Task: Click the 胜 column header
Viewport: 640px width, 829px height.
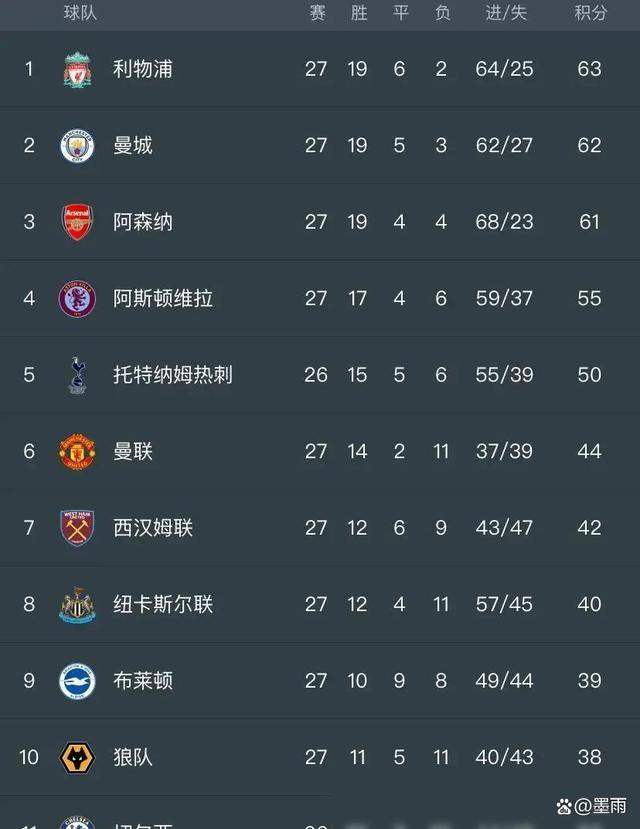Action: click(x=359, y=13)
